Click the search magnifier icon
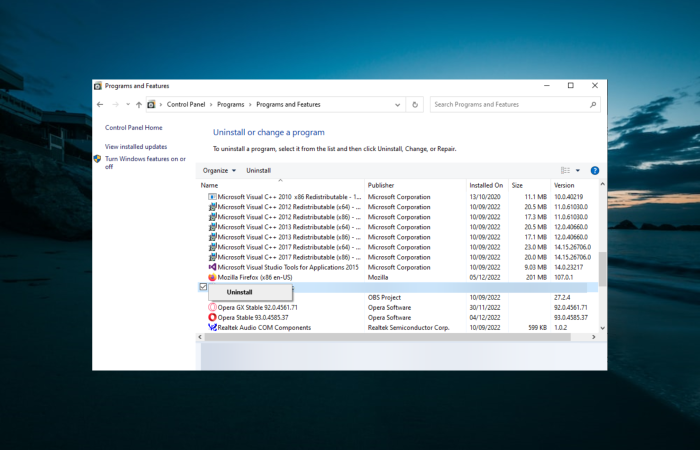This screenshot has height=450, width=700. click(x=593, y=105)
